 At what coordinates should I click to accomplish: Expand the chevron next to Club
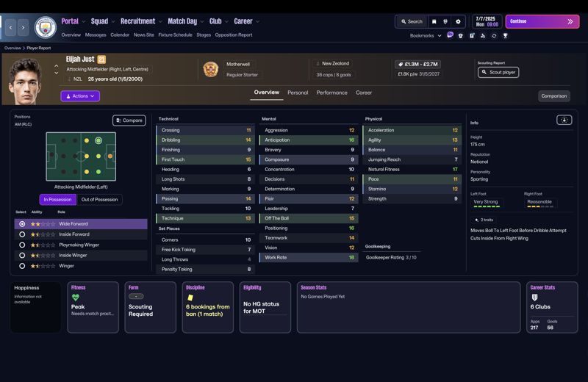click(226, 22)
